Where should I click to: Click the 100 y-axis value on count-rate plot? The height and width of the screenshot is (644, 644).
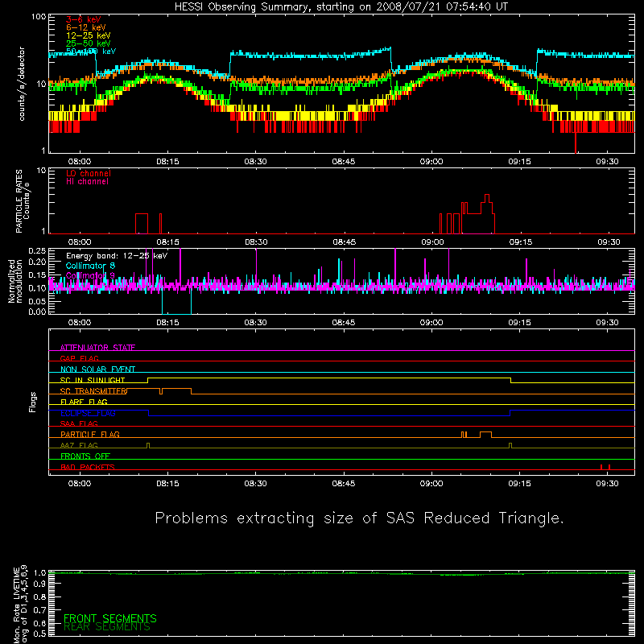coord(39,17)
